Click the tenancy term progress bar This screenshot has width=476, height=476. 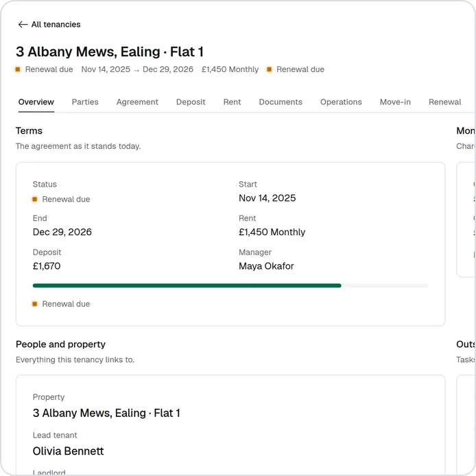point(230,285)
